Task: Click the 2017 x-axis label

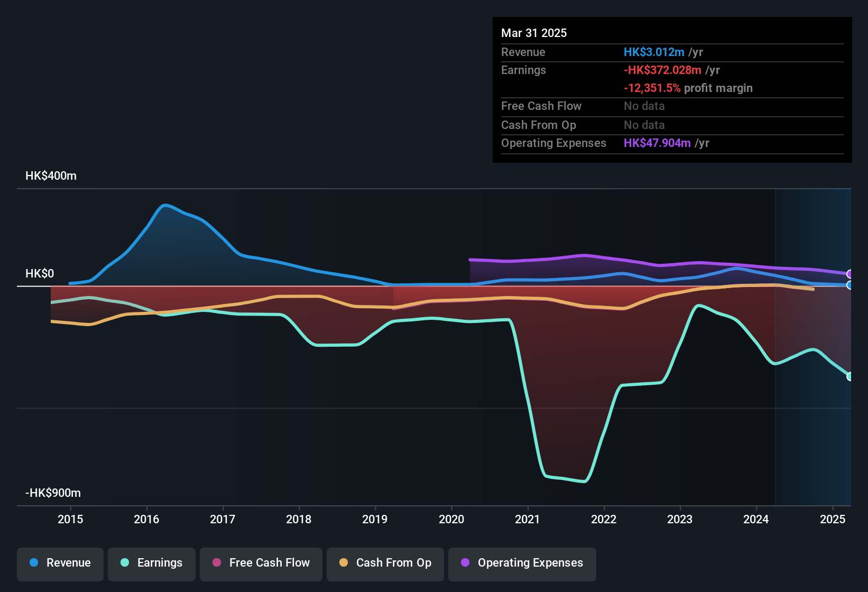Action: tap(223, 519)
